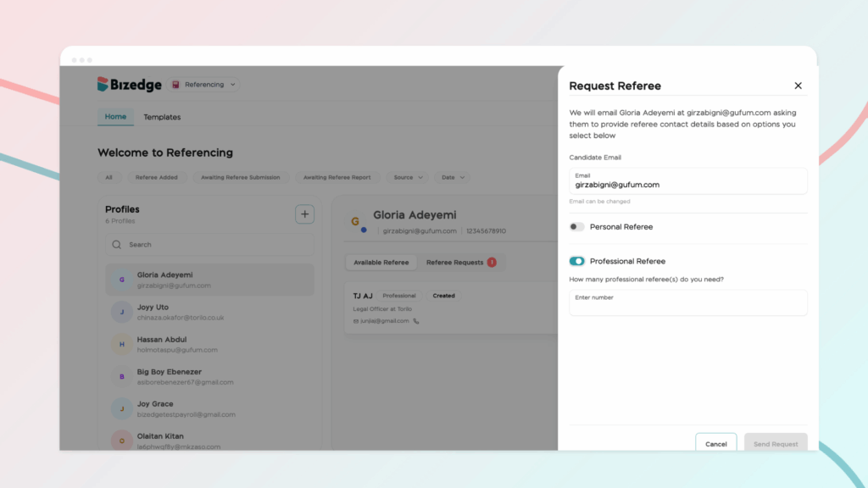Click the Search profiles field
This screenshot has height=488, width=868.
point(210,245)
